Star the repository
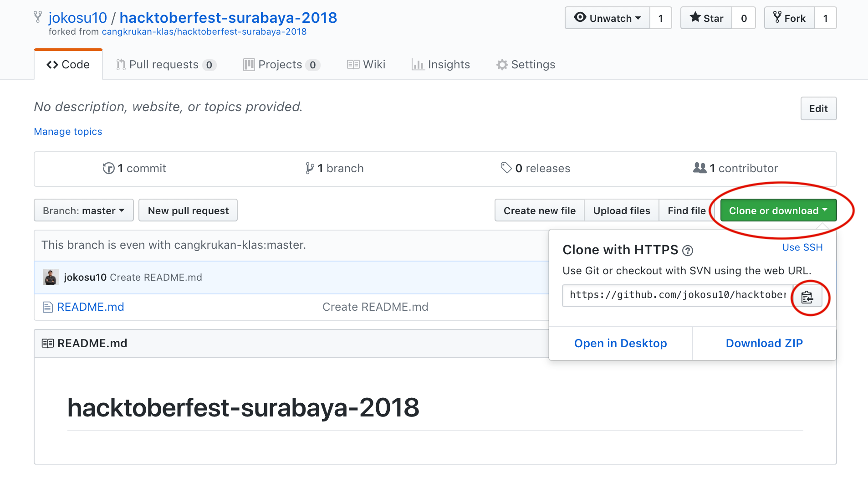The image size is (868, 483). (706, 18)
